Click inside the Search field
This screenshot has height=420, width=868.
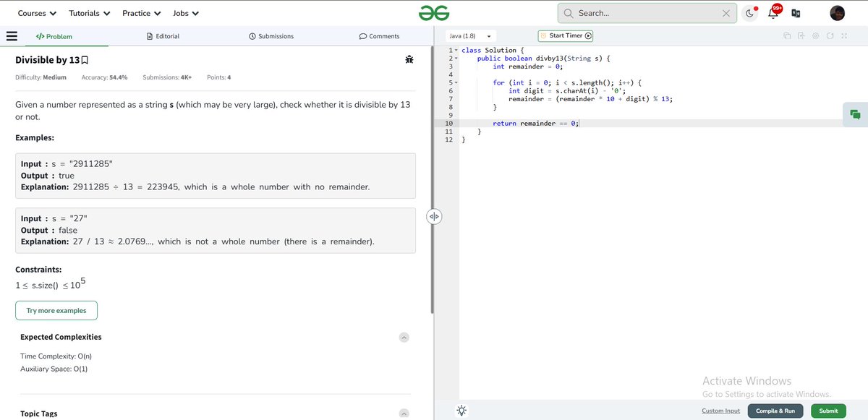[x=644, y=12]
